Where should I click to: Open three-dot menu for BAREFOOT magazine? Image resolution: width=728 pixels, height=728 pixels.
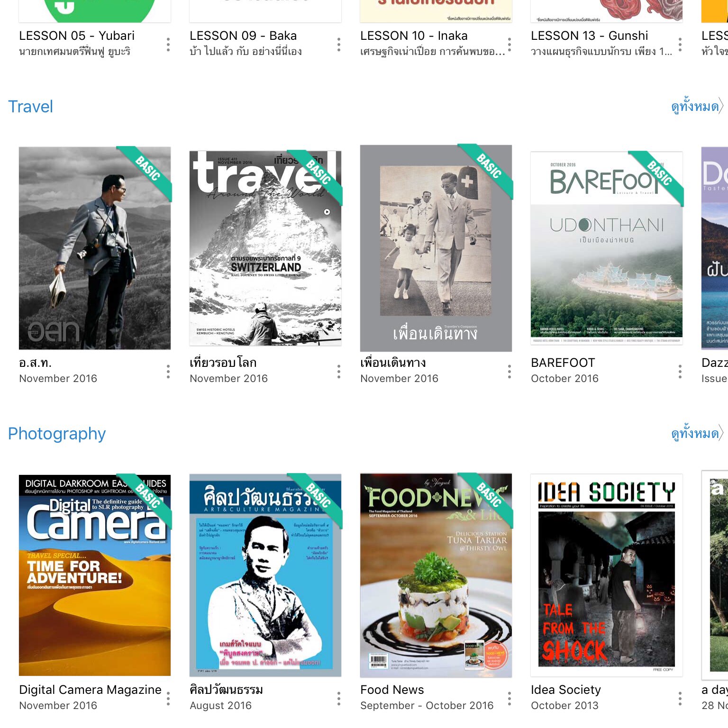(x=680, y=371)
